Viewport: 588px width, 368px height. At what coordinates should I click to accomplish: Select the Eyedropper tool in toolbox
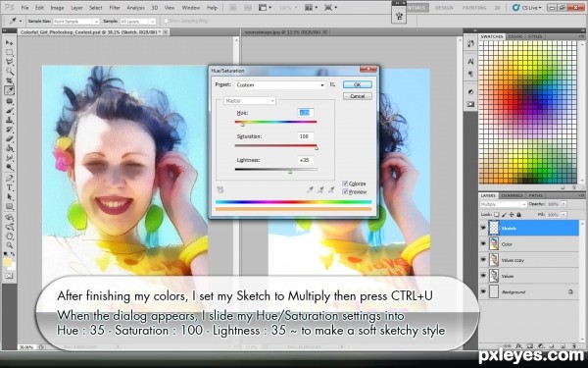point(9,90)
